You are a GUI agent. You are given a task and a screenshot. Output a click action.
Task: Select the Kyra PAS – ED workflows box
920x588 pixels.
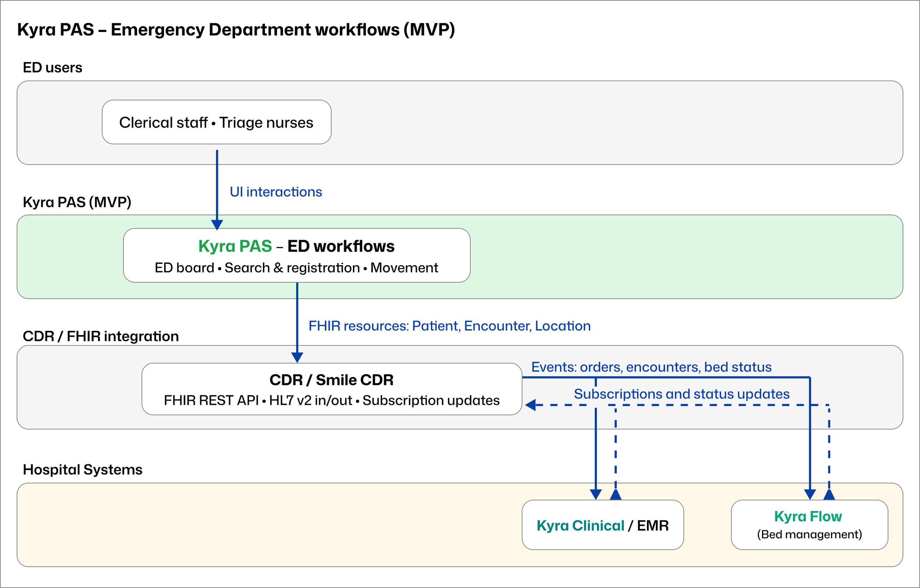click(x=297, y=256)
